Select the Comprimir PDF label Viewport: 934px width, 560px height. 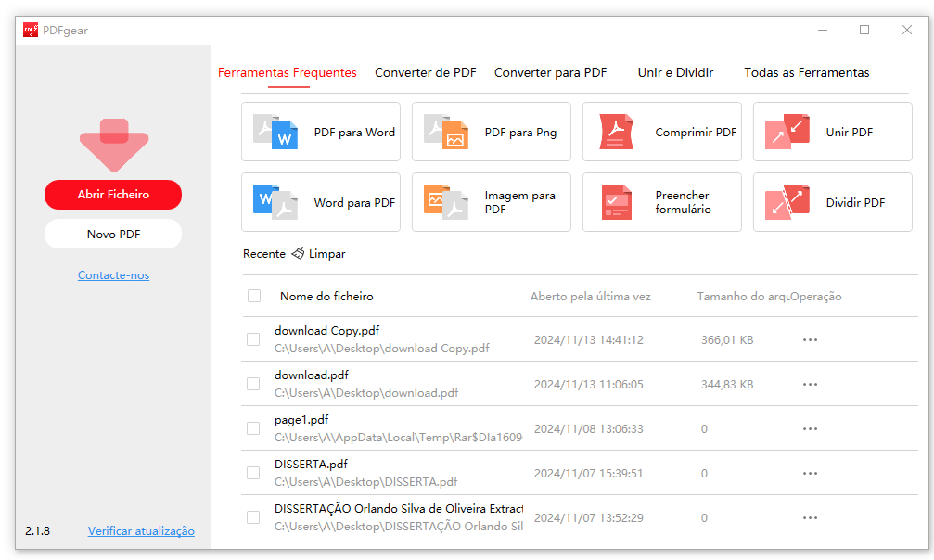[x=696, y=133]
